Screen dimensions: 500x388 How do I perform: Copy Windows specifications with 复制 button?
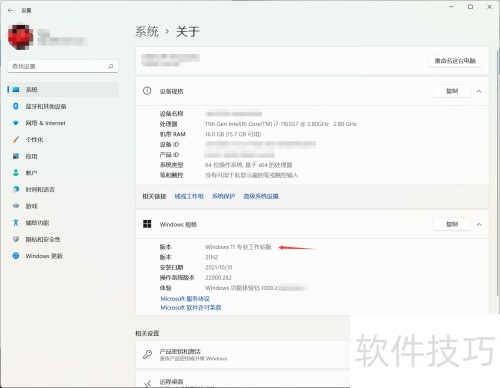click(452, 224)
